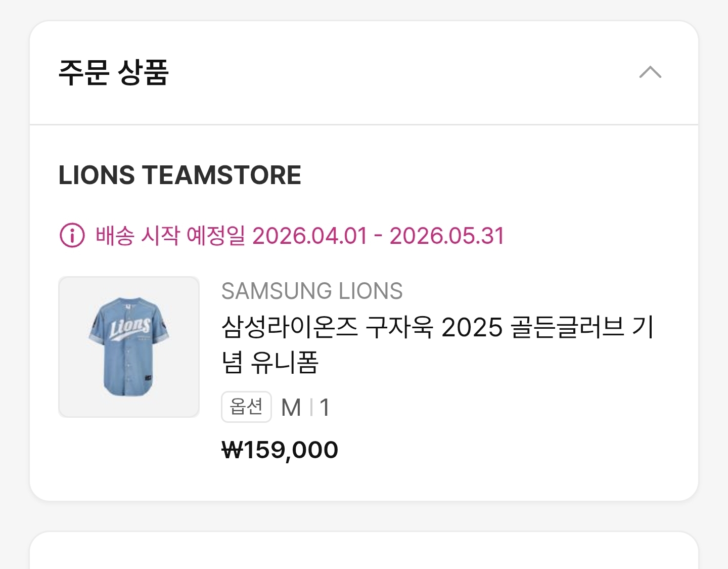Click the pink shipping info icon
Viewport: 728px width, 569px height.
pyautogui.click(x=72, y=236)
